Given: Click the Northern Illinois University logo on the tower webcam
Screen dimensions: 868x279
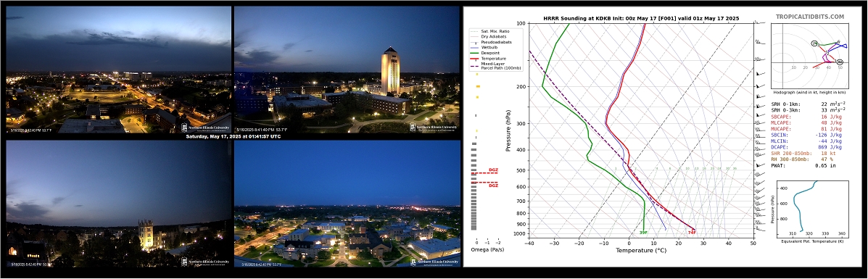Looking at the screenshot, I should pos(434,128).
